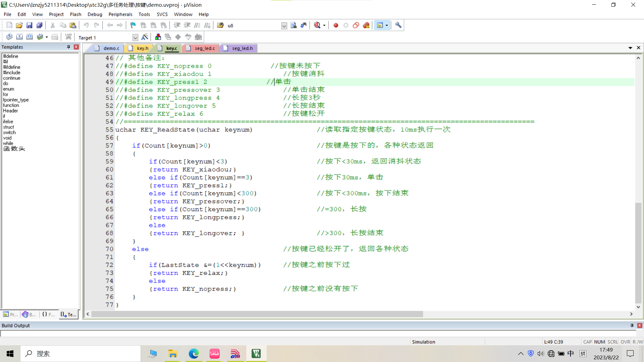644x362 pixels.
Task: Build the target files
Action: coord(19,37)
